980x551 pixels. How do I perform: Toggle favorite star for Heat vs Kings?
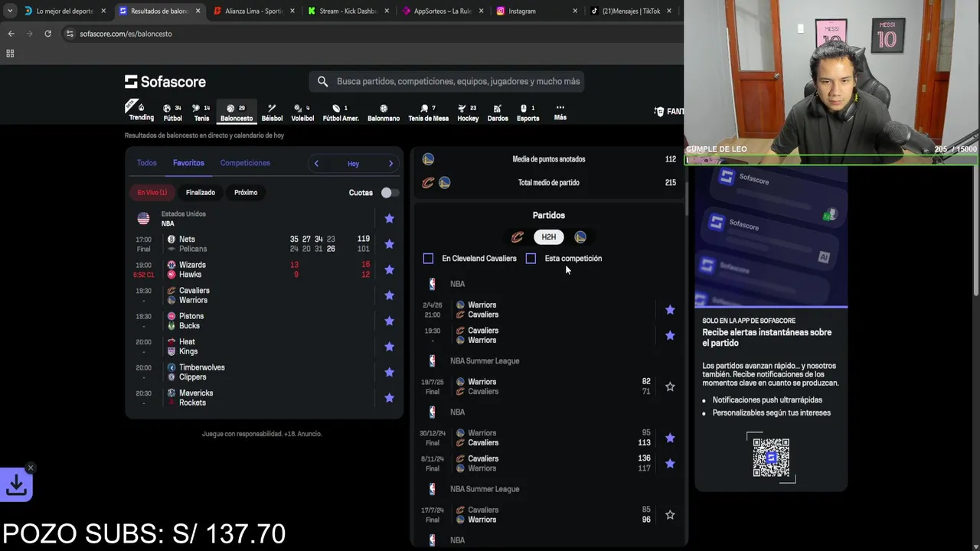(389, 347)
